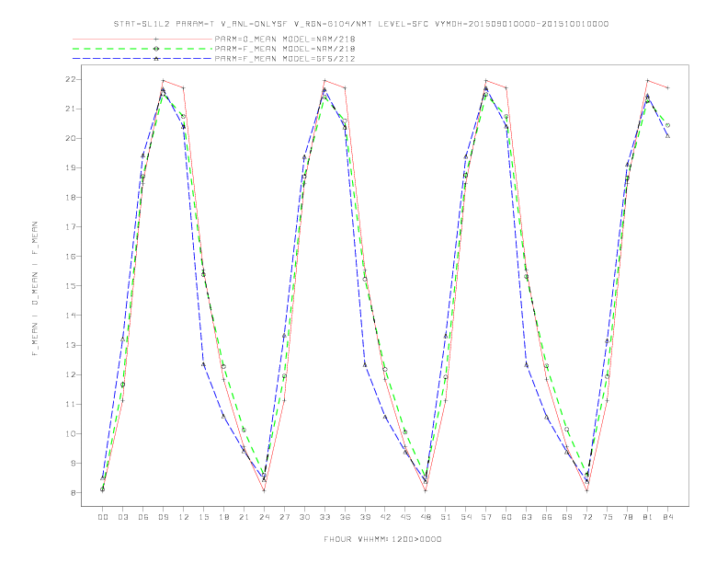Viewport: 728px width, 563px height.
Task: Click x-axis forecast hour label 33
Action: coord(324,517)
